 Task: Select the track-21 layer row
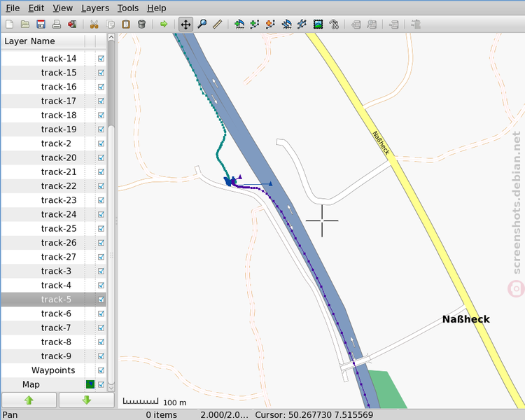coord(54,171)
